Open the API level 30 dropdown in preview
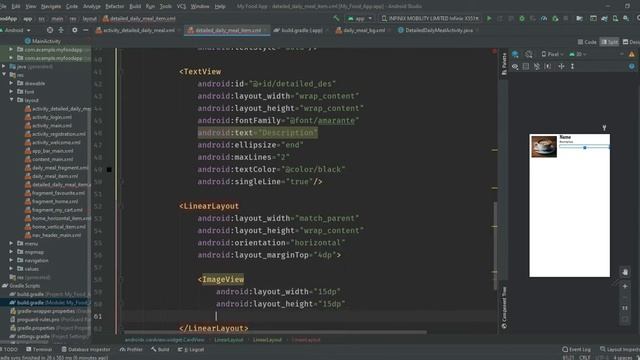 coord(577,54)
